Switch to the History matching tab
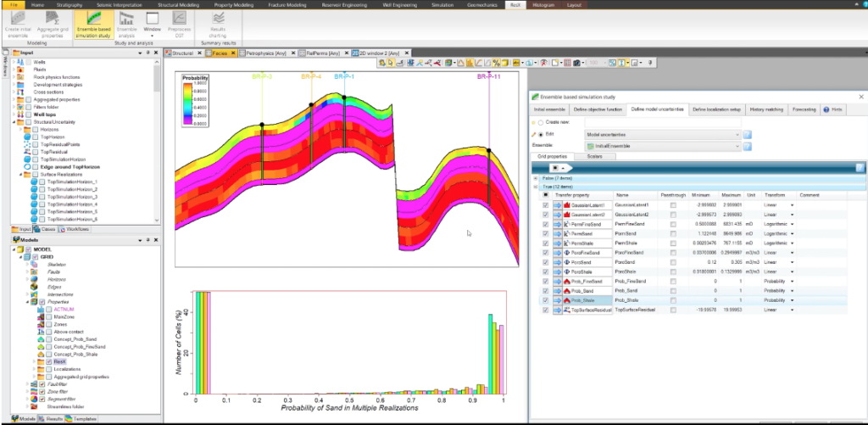 pos(766,109)
